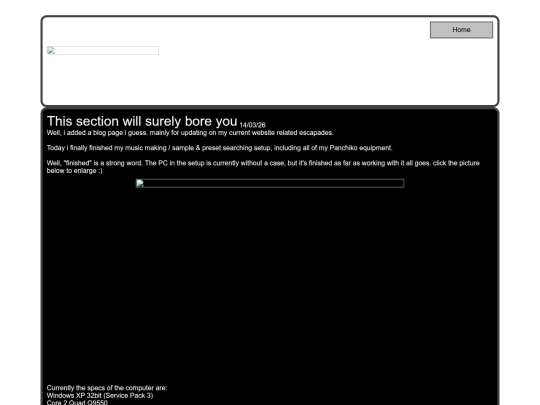Viewport: 540px width, 405px height.
Task: Click the post date "14/03/26"
Action: point(252,125)
